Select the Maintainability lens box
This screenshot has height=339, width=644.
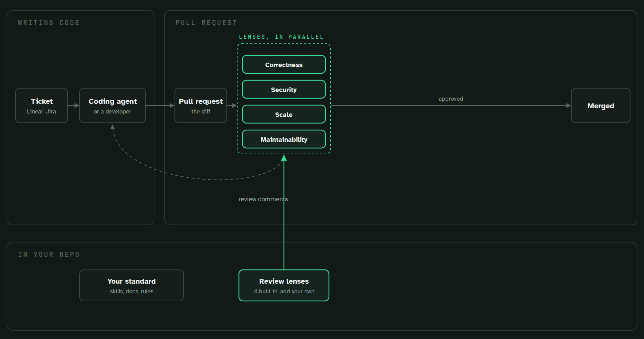(284, 139)
